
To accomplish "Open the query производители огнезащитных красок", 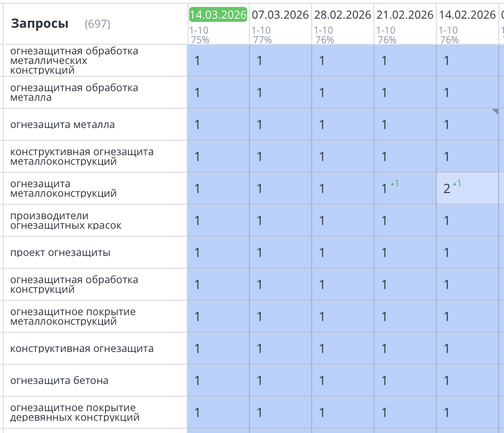I will tap(66, 220).
